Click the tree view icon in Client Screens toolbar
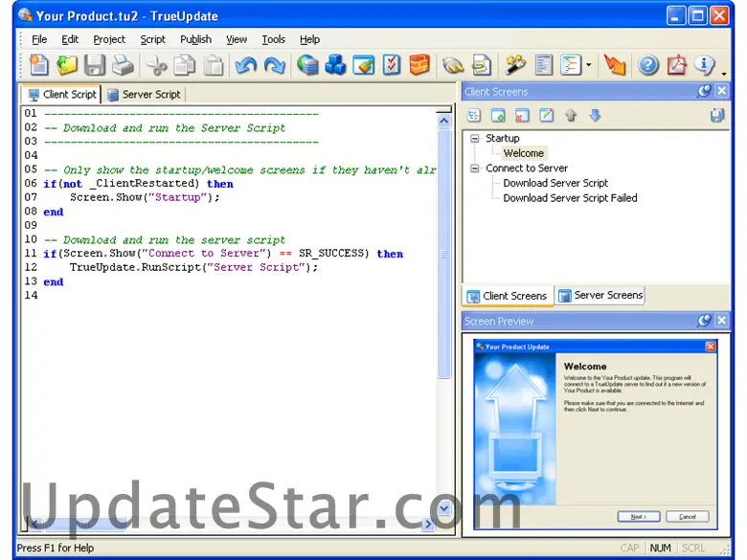 [473, 115]
